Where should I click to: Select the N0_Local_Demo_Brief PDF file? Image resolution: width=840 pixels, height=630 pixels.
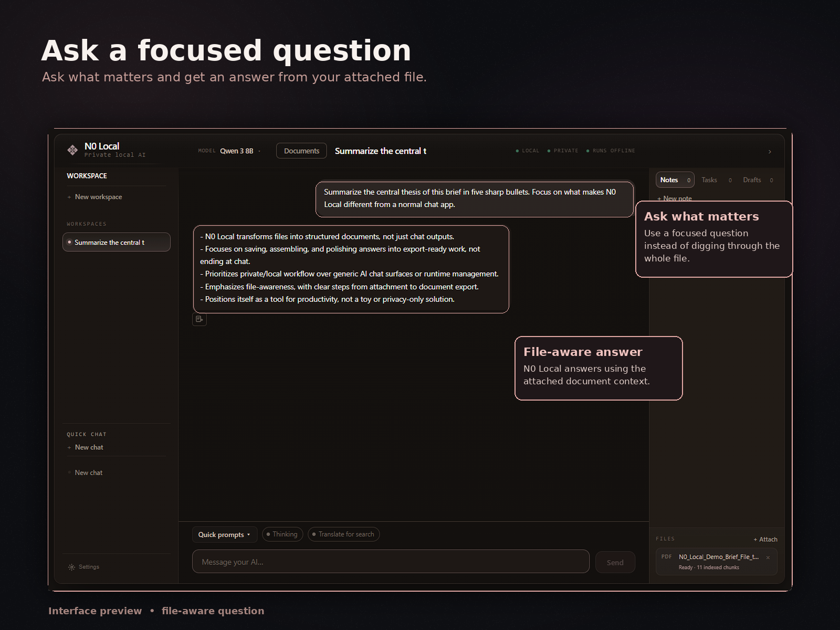tap(716, 562)
